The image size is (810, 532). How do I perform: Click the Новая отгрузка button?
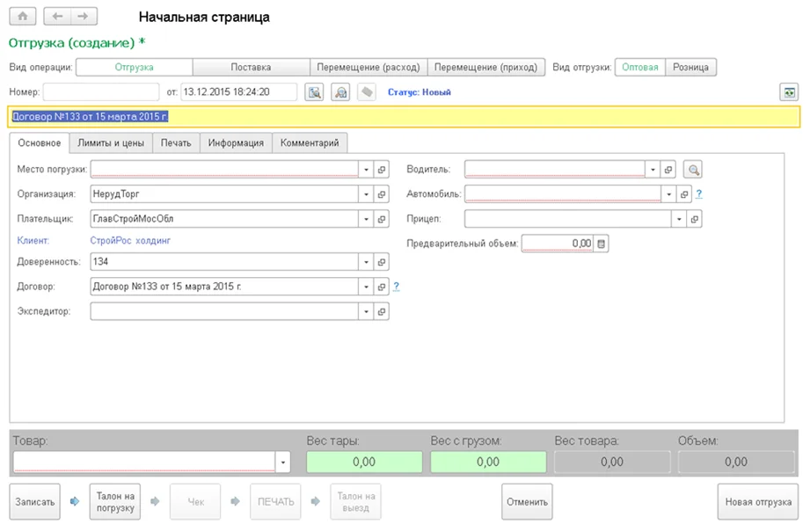[x=757, y=502]
